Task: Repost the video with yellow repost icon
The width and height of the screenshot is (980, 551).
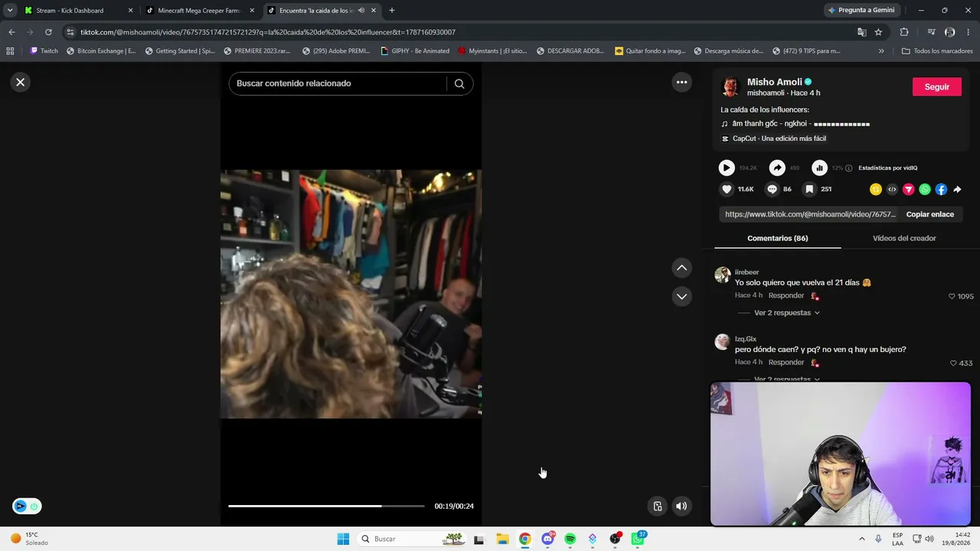Action: point(876,189)
